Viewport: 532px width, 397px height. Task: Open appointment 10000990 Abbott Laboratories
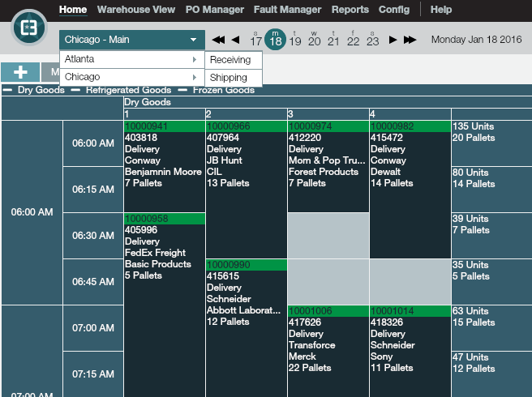tap(247, 328)
